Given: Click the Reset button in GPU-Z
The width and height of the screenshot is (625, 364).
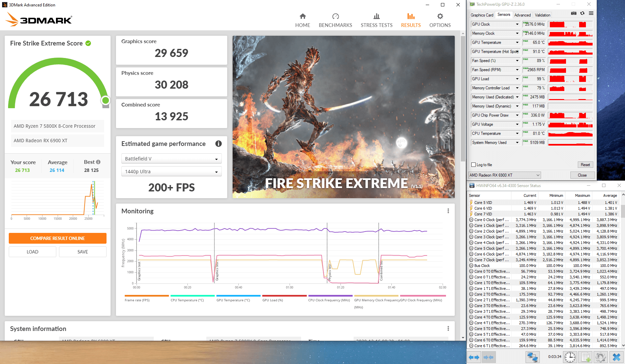Looking at the screenshot, I should pos(585,165).
